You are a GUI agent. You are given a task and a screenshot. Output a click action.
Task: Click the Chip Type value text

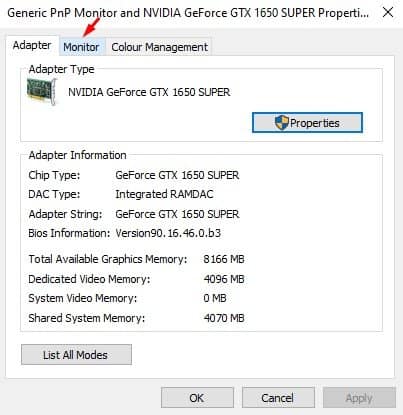[177, 175]
